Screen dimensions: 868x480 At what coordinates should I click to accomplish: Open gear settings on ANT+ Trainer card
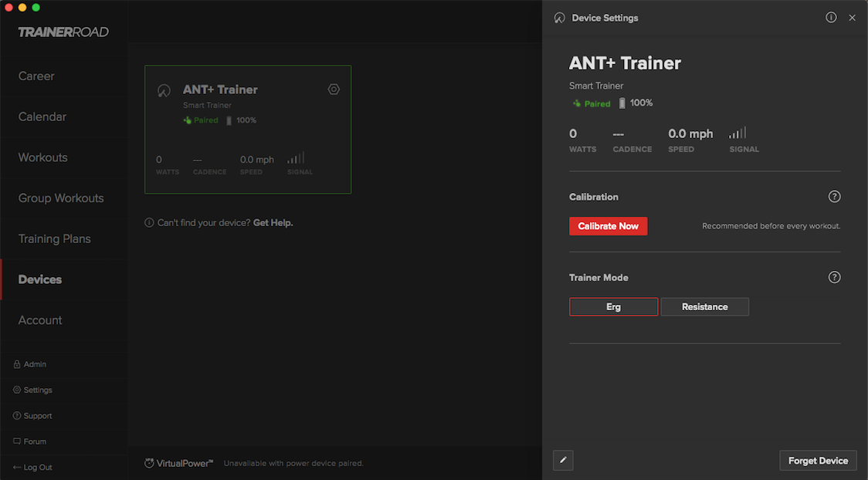334,89
